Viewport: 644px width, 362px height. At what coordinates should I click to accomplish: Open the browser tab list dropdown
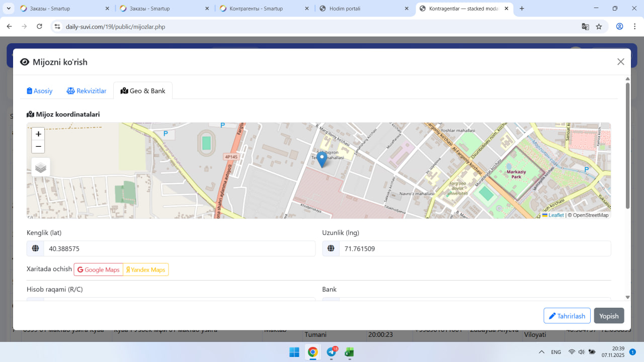pyautogui.click(x=9, y=9)
